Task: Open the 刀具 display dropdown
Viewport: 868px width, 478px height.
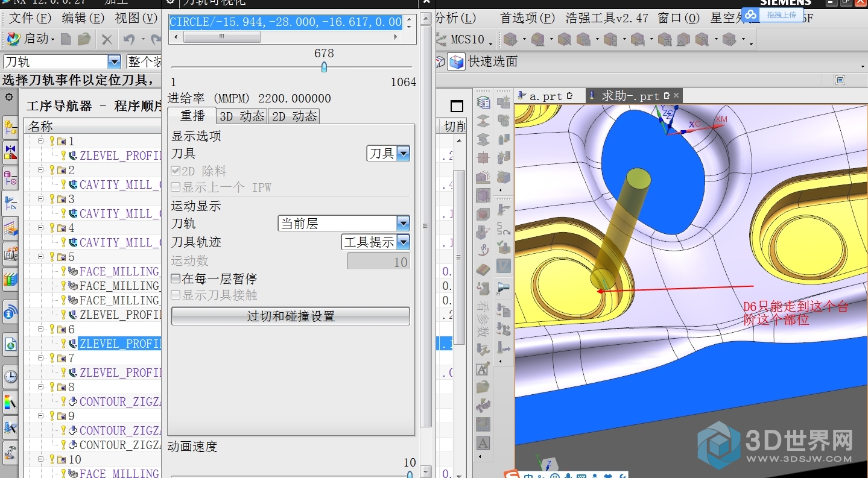Action: tap(388, 153)
